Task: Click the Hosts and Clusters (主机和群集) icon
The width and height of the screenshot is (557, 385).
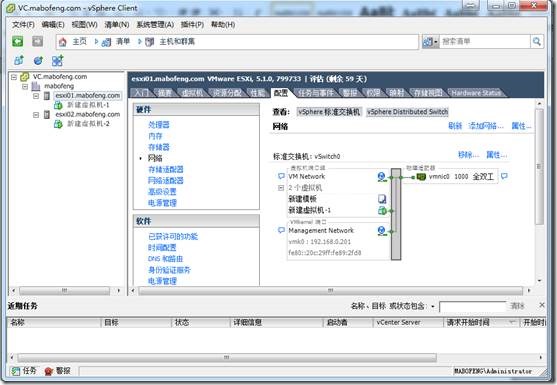Action: 150,42
